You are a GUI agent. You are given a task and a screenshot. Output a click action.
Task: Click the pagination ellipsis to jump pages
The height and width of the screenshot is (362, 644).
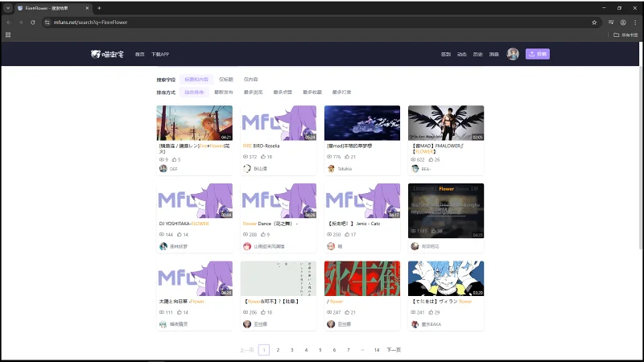point(361,350)
